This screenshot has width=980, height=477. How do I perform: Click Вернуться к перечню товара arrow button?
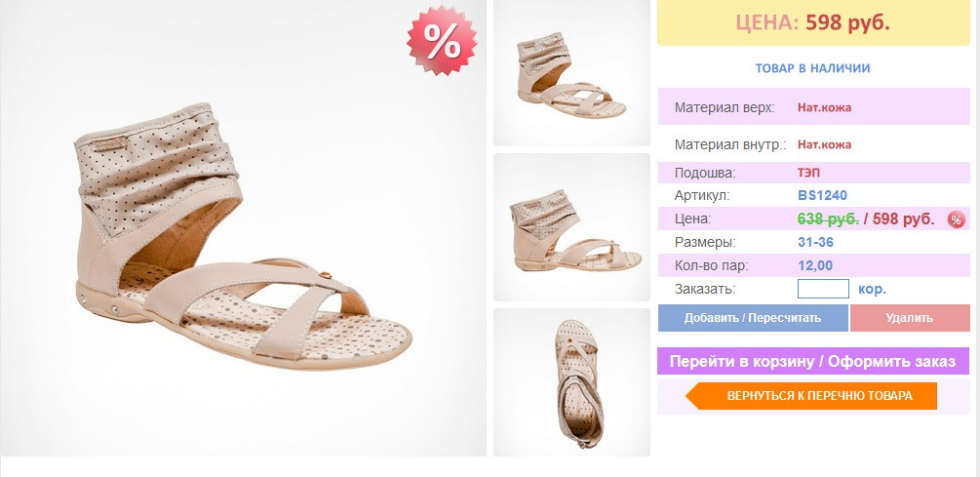pos(811,396)
